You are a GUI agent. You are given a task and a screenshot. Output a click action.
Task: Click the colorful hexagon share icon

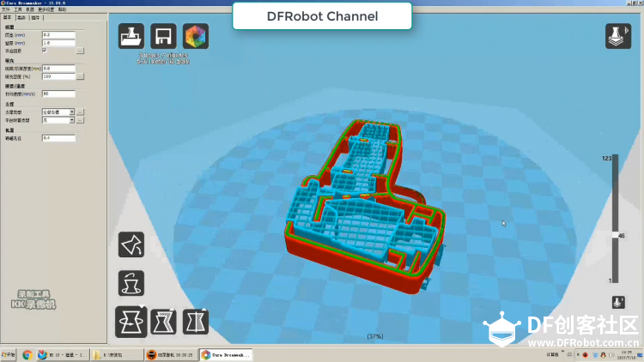(x=196, y=36)
